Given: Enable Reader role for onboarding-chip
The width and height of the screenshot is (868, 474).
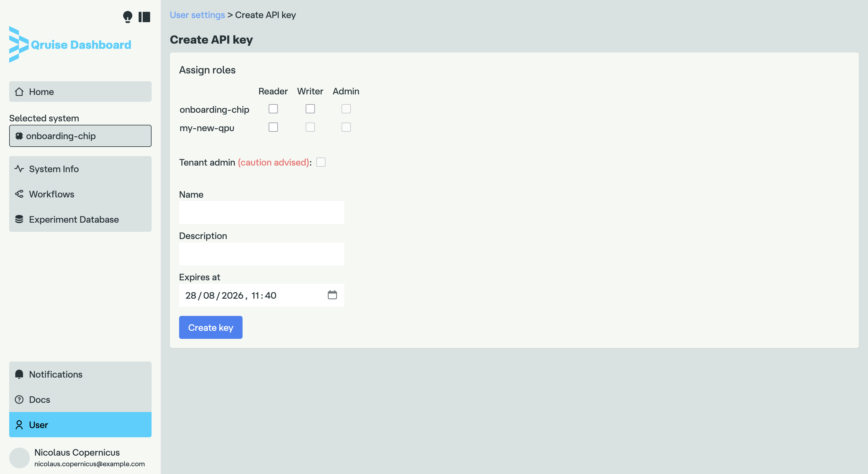Looking at the screenshot, I should 273,109.
